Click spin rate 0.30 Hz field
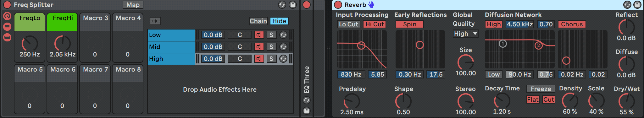This screenshot has width=644, height=118. point(410,74)
